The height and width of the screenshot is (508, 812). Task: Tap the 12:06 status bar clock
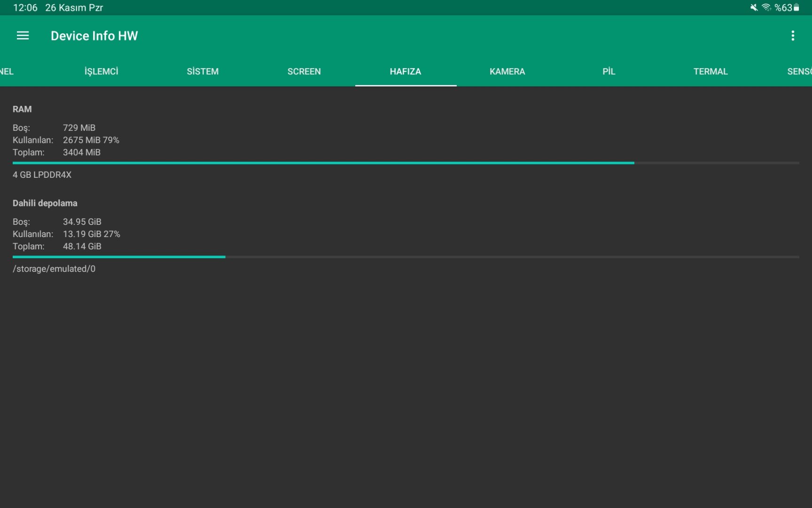pyautogui.click(x=25, y=8)
